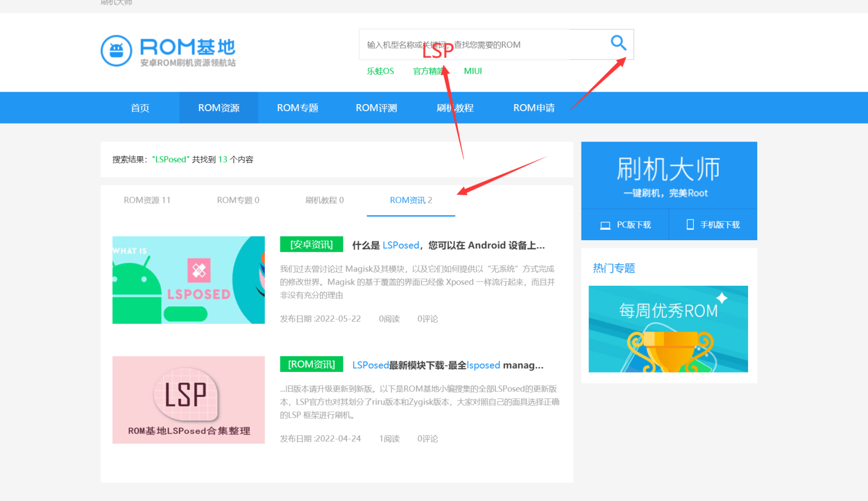Select the ROM资讯 2 results tab

tap(411, 200)
